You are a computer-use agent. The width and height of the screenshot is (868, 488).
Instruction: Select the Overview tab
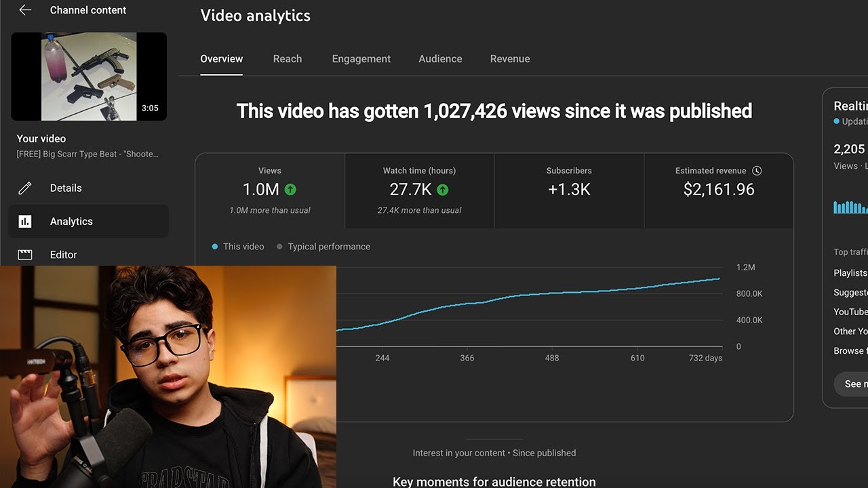(x=221, y=59)
